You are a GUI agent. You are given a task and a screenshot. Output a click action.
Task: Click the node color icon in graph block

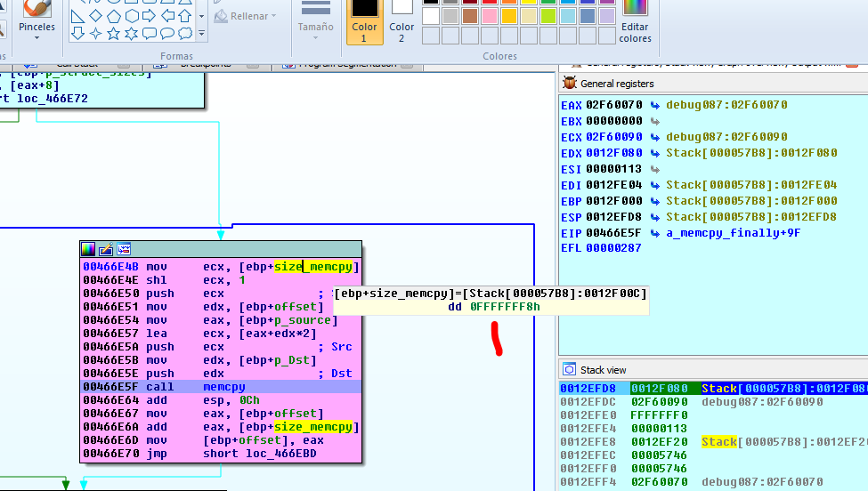point(88,249)
